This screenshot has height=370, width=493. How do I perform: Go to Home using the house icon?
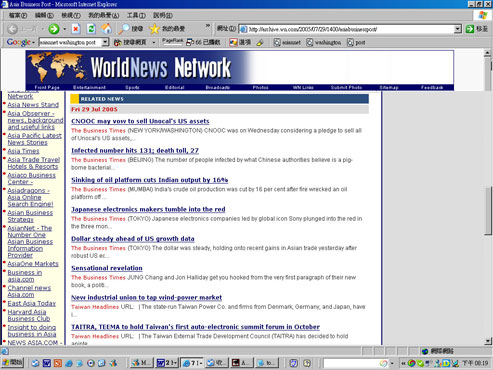(106, 29)
